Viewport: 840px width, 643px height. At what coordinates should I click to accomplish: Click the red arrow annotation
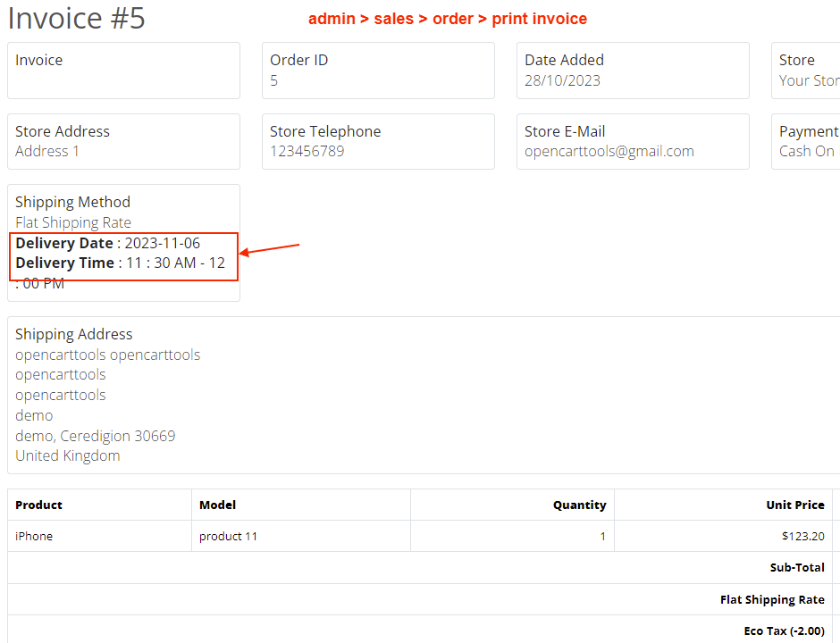pyautogui.click(x=270, y=248)
